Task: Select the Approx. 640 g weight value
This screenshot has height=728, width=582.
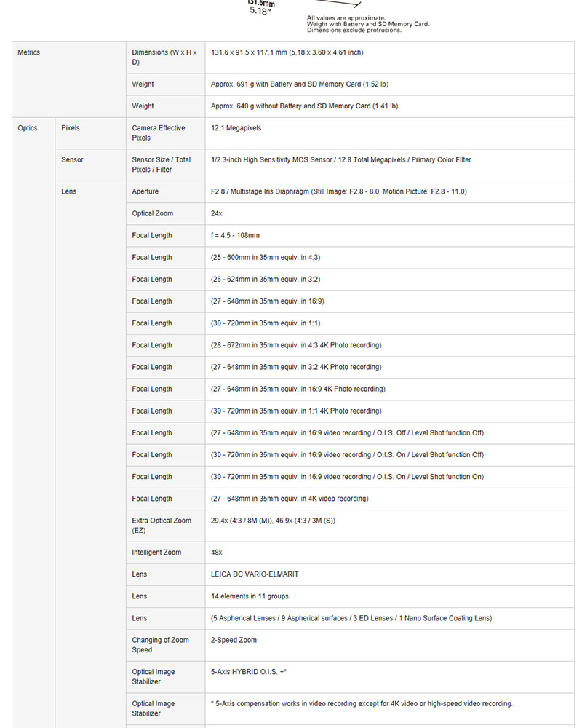Action: 304,106
